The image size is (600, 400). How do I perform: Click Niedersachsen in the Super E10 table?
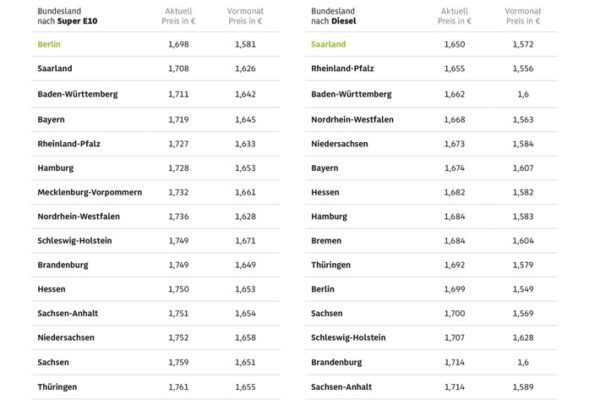pos(66,337)
